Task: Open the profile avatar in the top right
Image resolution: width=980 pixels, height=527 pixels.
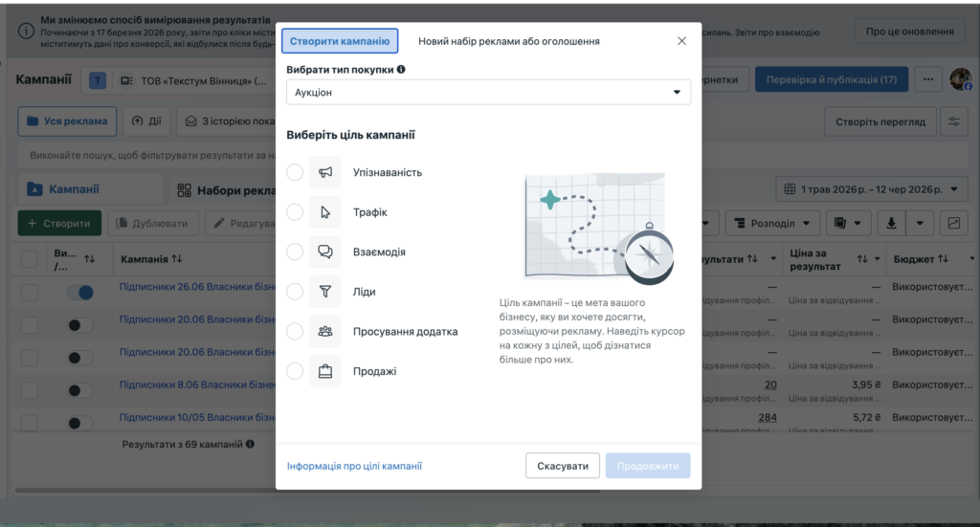Action: [961, 80]
